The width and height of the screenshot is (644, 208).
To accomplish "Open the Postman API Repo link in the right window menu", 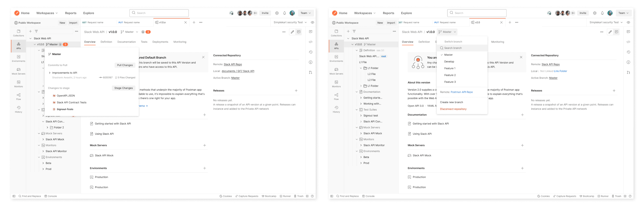I will pos(461,92).
